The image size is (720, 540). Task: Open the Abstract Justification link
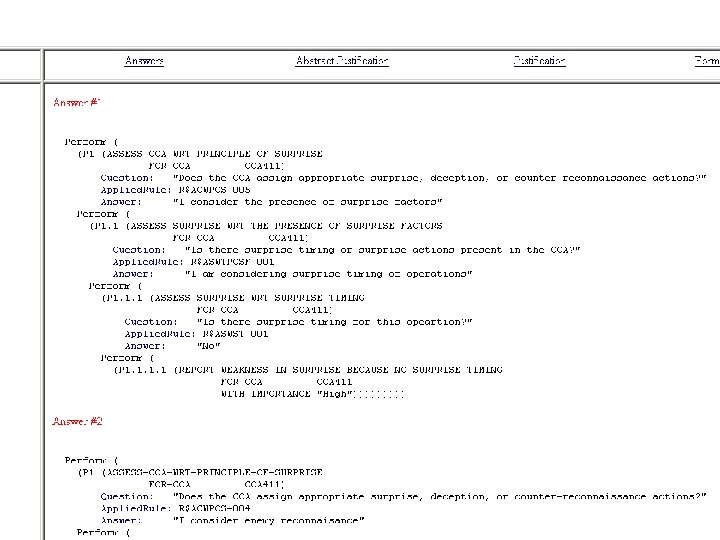coord(342,61)
